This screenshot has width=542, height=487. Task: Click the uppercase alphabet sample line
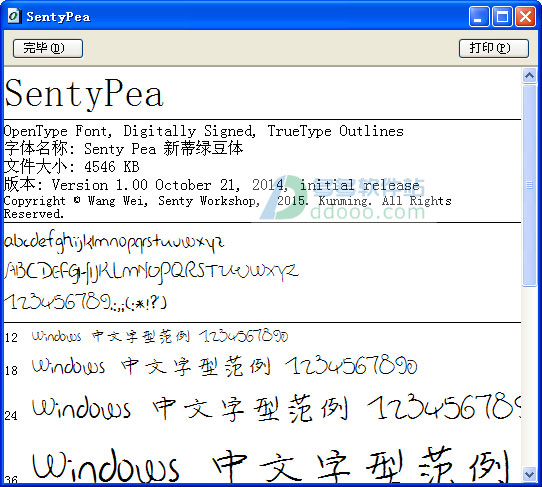(151, 272)
